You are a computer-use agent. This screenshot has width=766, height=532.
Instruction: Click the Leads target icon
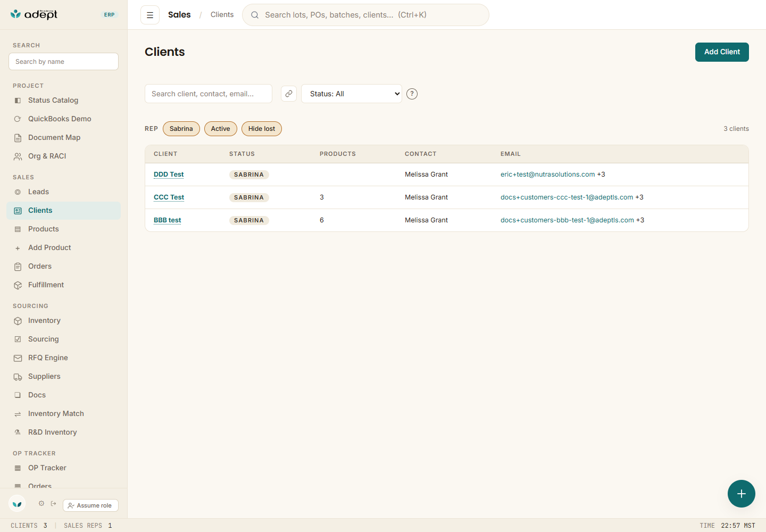click(x=18, y=192)
